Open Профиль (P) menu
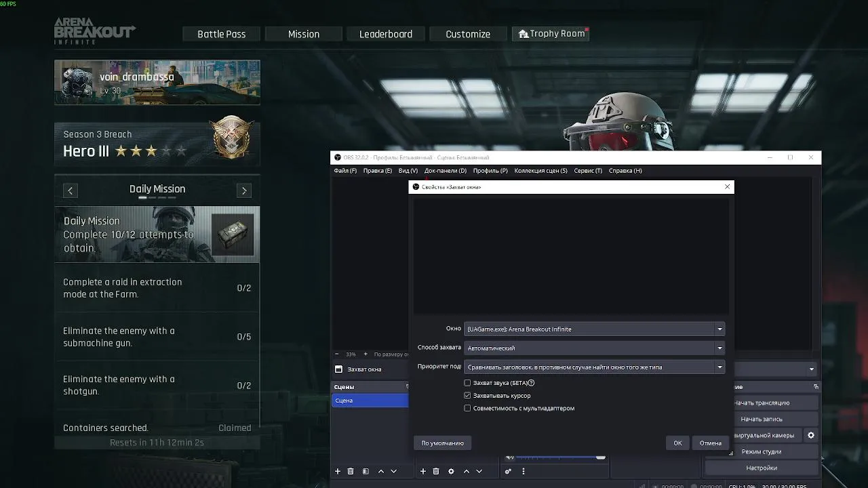This screenshot has width=868, height=488. [490, 171]
